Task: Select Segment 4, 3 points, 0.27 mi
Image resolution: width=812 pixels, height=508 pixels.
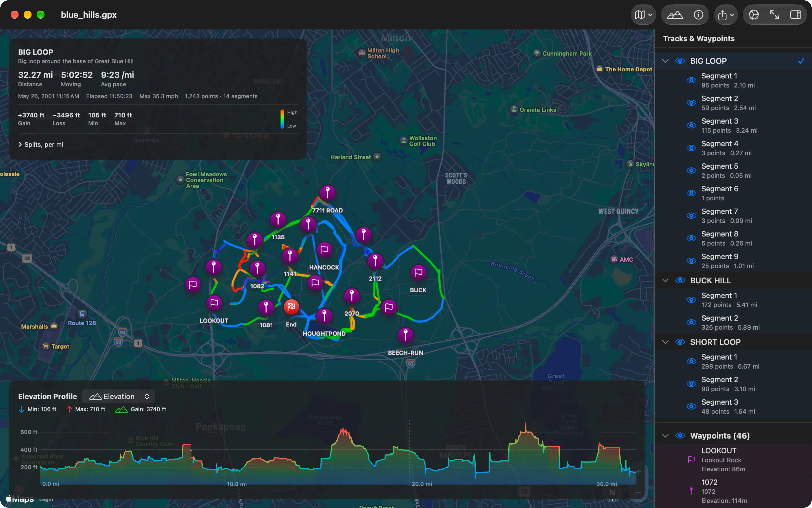Action: click(x=733, y=148)
